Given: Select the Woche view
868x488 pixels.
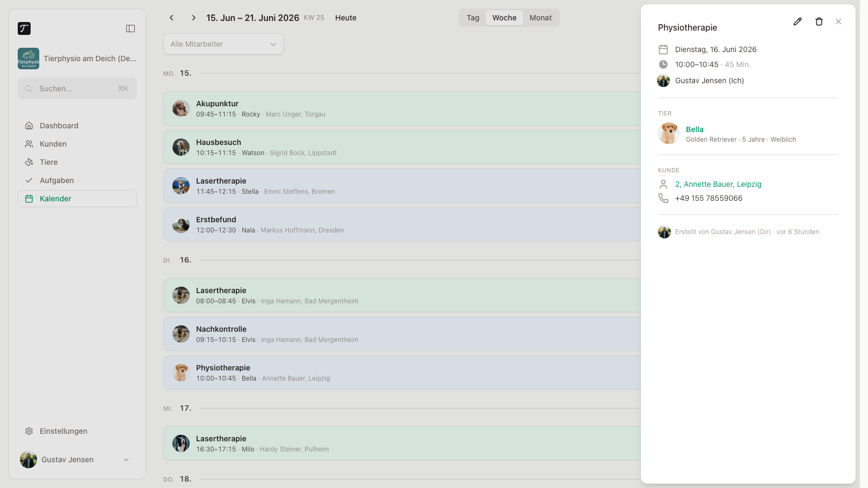Looking at the screenshot, I should 504,18.
